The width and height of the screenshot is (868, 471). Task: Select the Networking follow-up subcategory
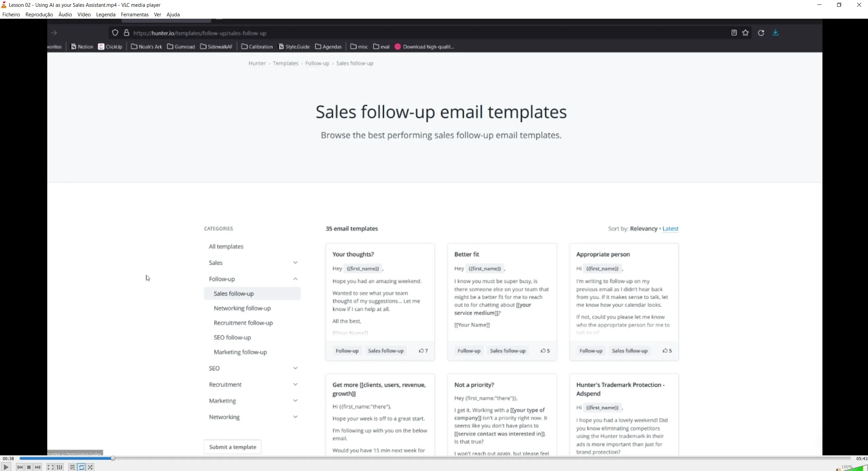click(242, 308)
